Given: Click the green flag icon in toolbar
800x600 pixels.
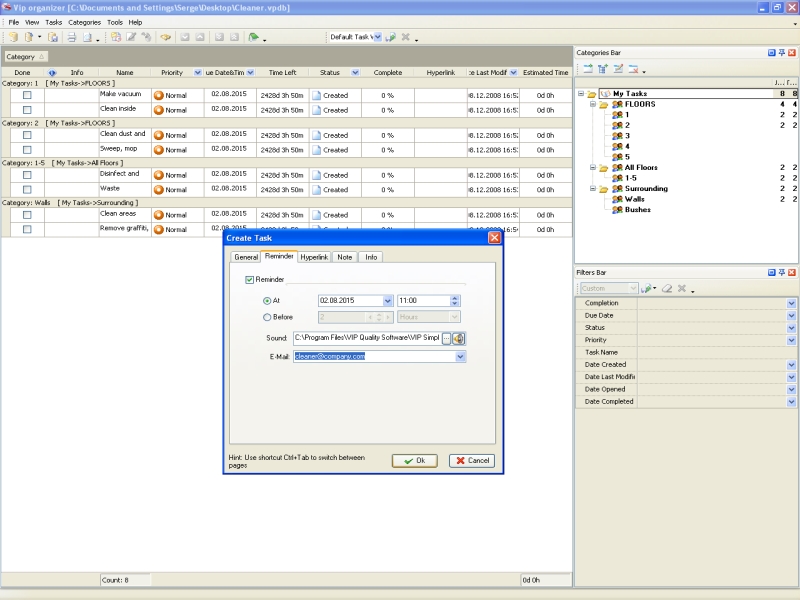Looking at the screenshot, I should pyautogui.click(x=253, y=37).
